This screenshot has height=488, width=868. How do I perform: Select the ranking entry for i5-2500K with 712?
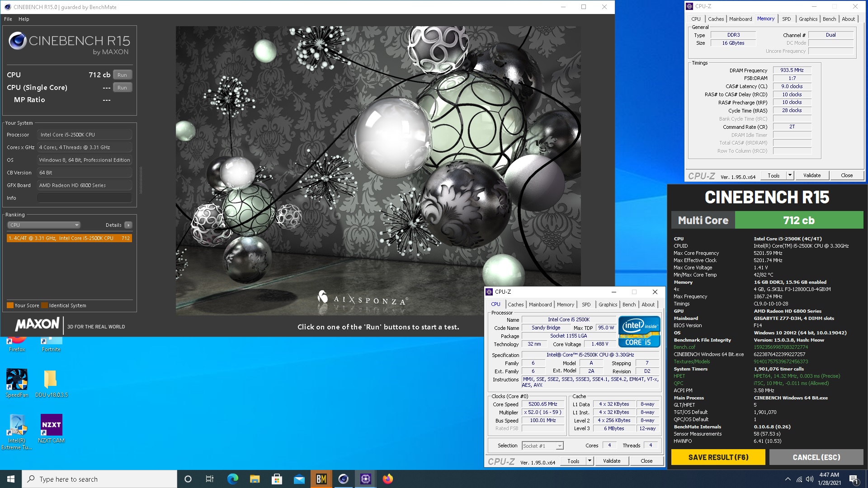coord(69,238)
